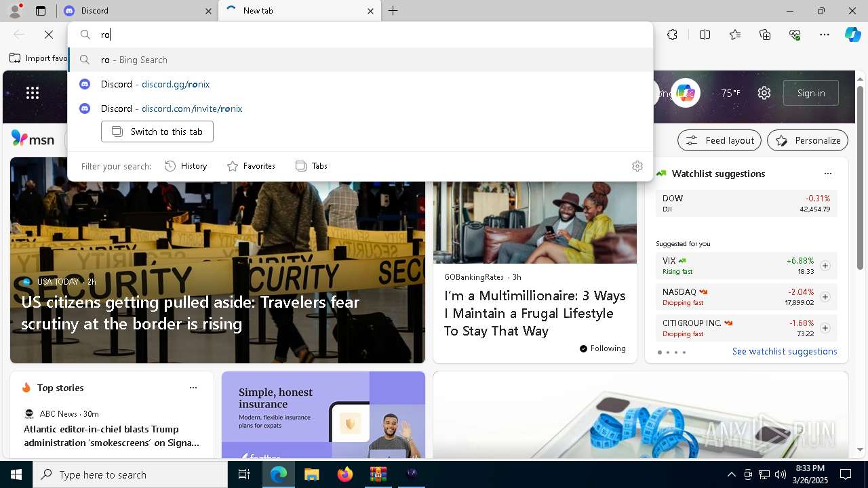Click Switch to this tab button
Image resolution: width=868 pixels, height=488 pixels.
pyautogui.click(x=157, y=131)
